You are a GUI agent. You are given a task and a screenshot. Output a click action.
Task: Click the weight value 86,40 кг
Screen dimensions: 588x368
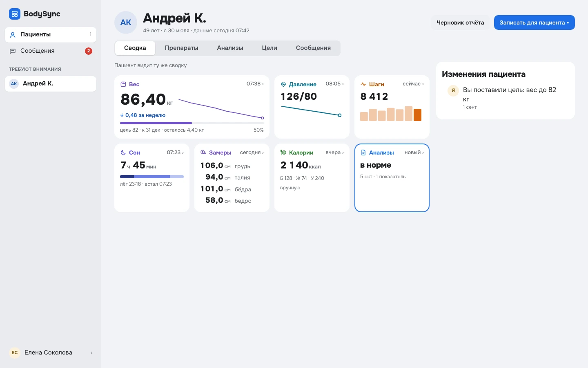click(147, 100)
